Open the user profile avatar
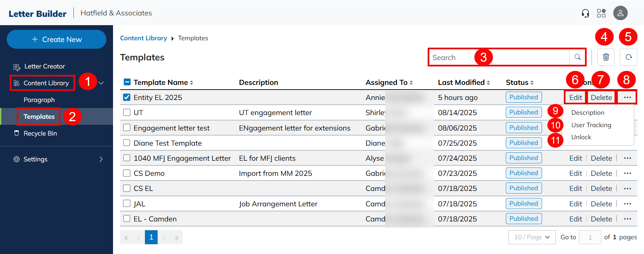This screenshot has height=254, width=644. point(620,13)
